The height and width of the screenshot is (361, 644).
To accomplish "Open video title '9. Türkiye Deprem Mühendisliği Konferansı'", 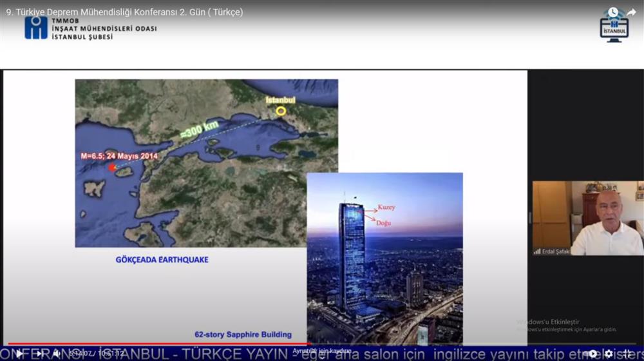I will coord(124,12).
